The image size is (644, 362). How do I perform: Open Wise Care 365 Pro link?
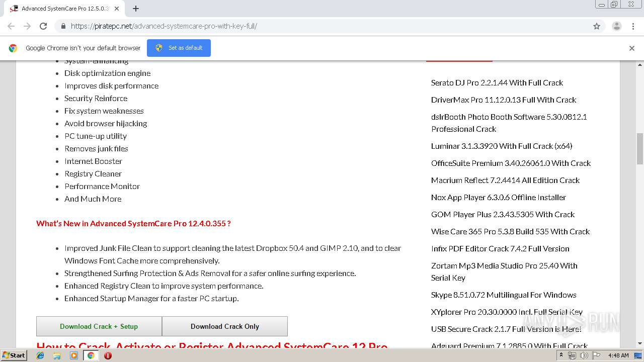[510, 232]
